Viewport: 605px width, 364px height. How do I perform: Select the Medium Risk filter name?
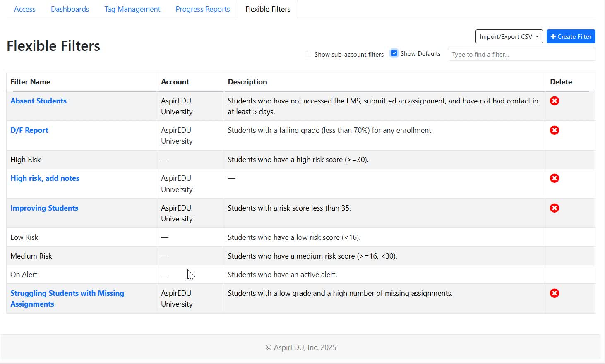tap(31, 256)
